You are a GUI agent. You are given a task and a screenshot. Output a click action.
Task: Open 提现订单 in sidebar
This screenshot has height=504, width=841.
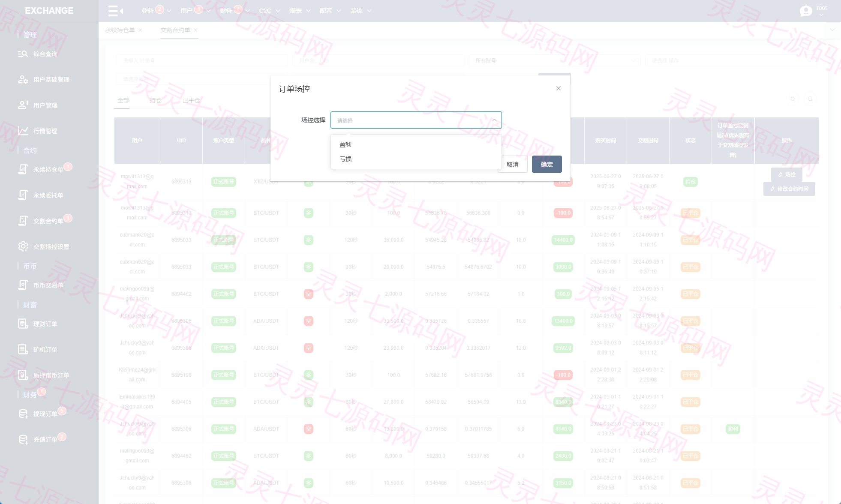click(x=45, y=414)
